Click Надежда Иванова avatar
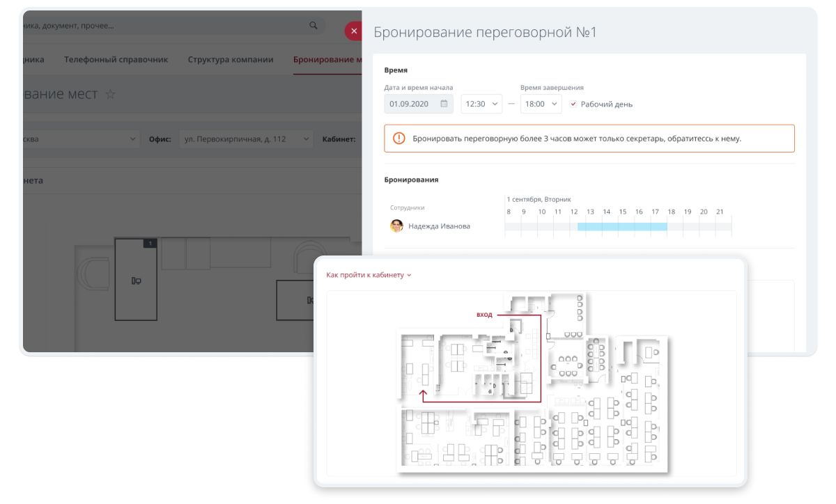Viewport: 836px width, 504px height. (x=396, y=226)
